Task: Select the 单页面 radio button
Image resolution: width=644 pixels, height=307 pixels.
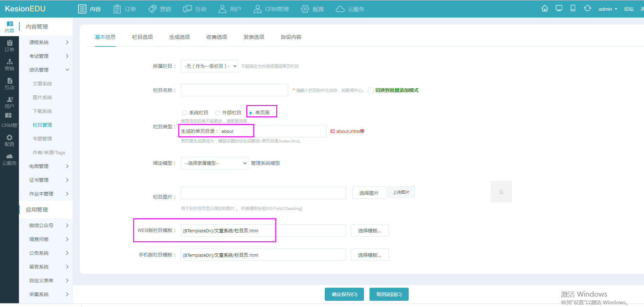Action: [x=250, y=113]
